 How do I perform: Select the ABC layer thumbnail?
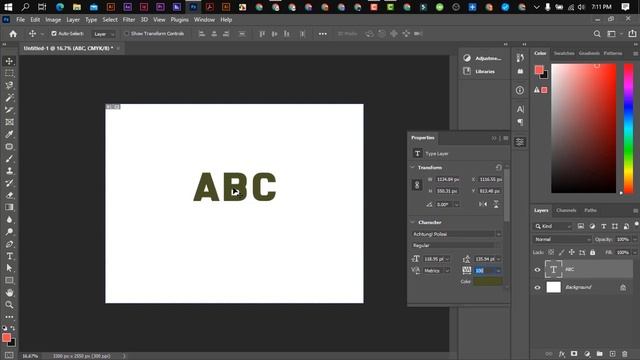coord(553,269)
